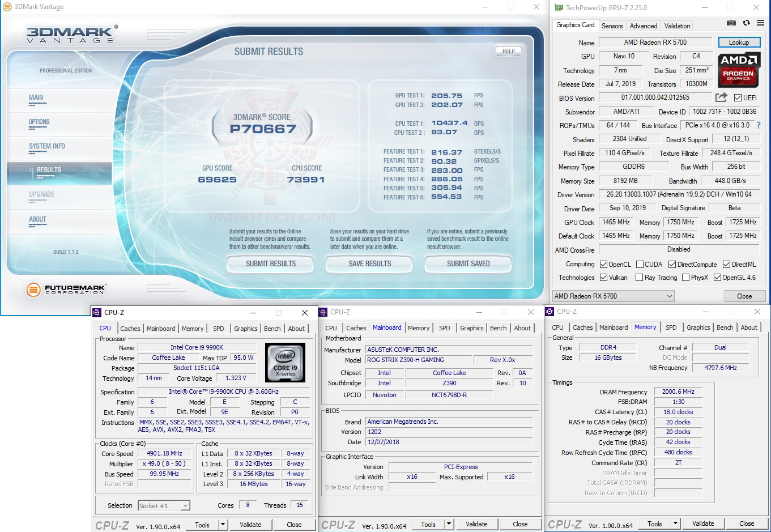
Task: Select the Bench tab in CPU-Z memory window
Action: pos(725,327)
